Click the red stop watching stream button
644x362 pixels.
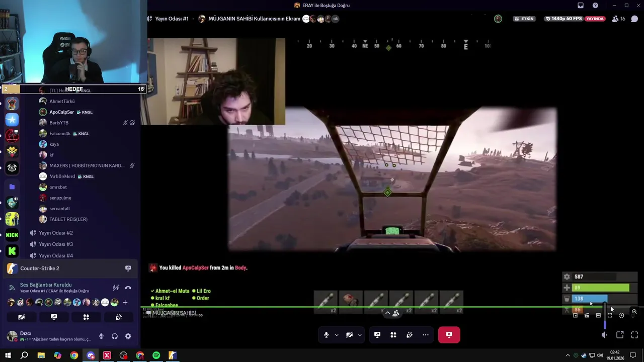(x=449, y=335)
